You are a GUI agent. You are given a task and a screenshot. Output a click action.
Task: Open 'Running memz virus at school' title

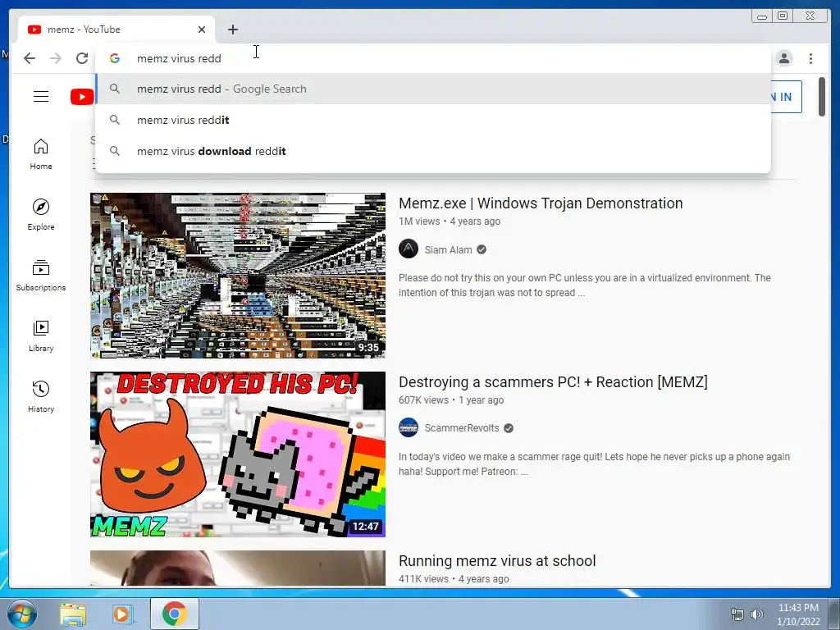[497, 561]
